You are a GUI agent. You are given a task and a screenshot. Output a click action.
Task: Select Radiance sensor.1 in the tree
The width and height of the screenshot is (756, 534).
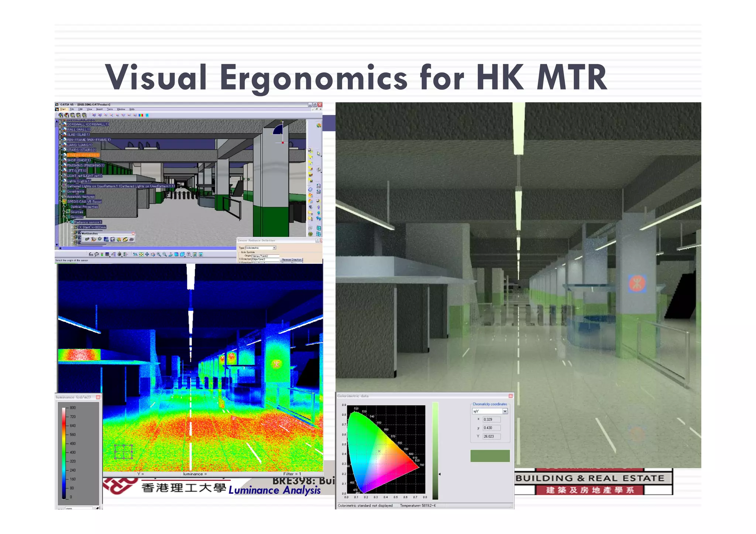coord(88,222)
